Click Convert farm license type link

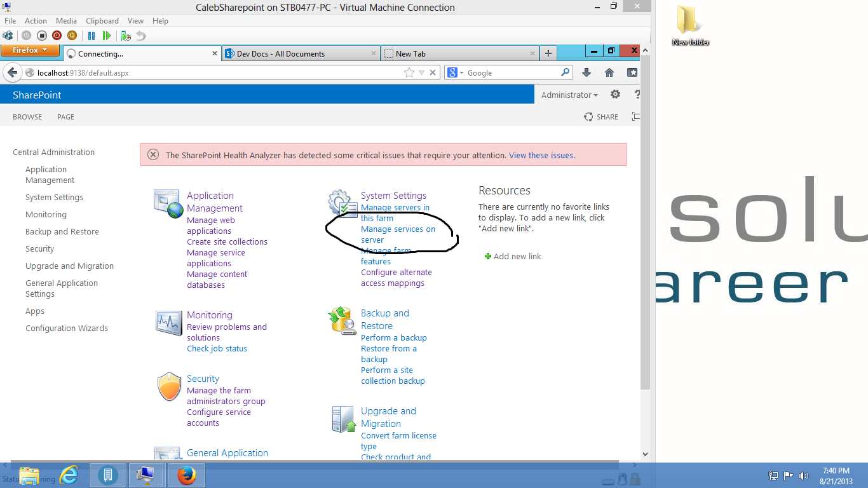(398, 441)
